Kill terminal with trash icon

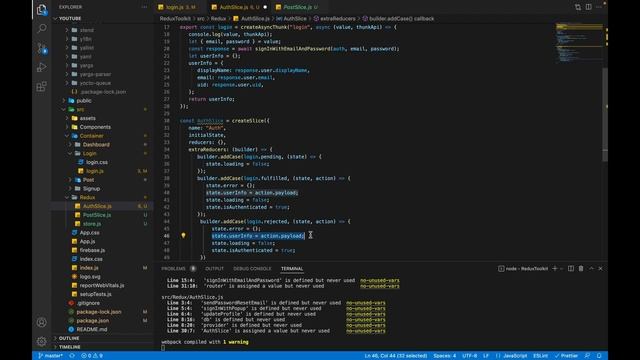click(x=581, y=269)
